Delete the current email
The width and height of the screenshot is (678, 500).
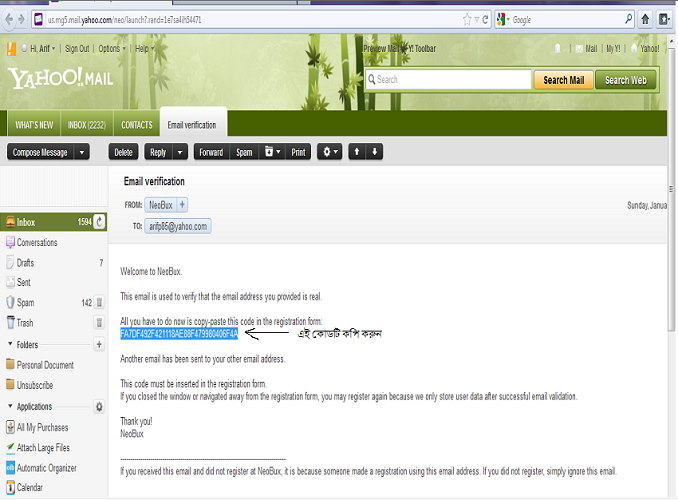pos(123,152)
